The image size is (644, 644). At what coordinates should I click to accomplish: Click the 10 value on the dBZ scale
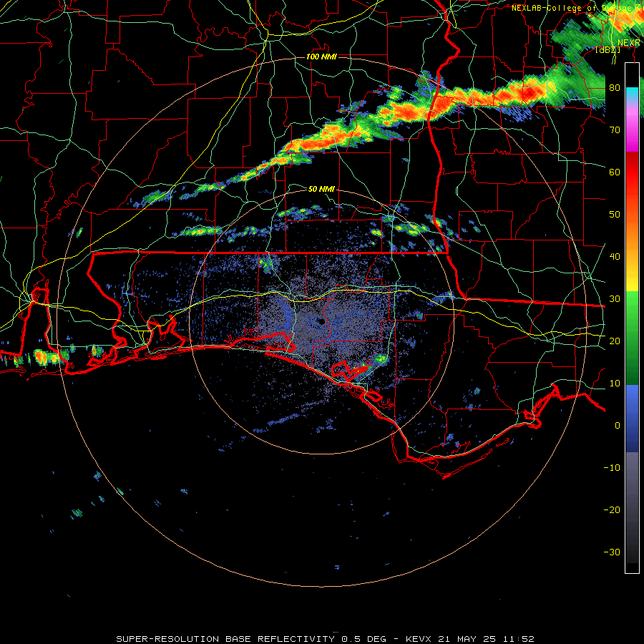coord(615,384)
